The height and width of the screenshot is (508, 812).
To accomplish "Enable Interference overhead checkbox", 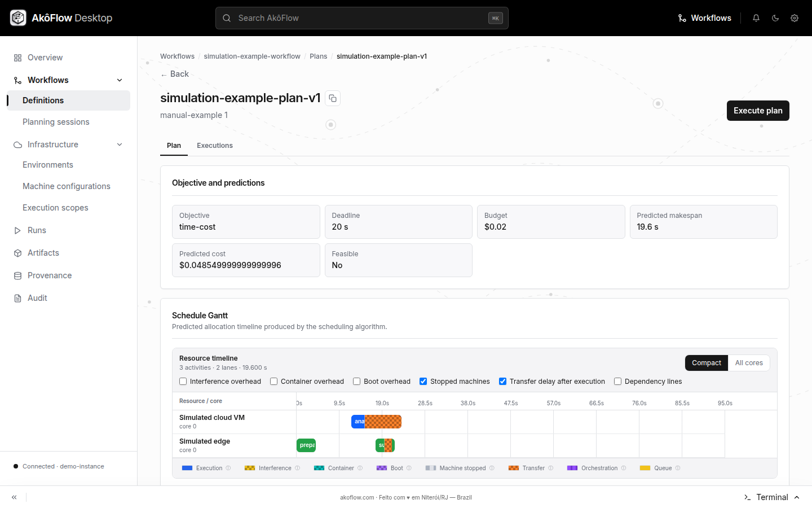I will click(x=183, y=382).
